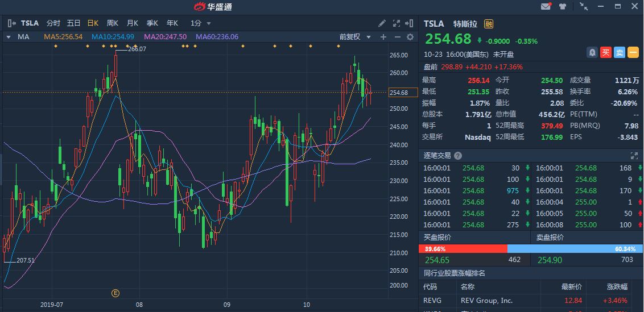Image resolution: width=644 pixels, height=312 pixels.
Task: Collapse the left sidebar panel
Action: click(11, 23)
